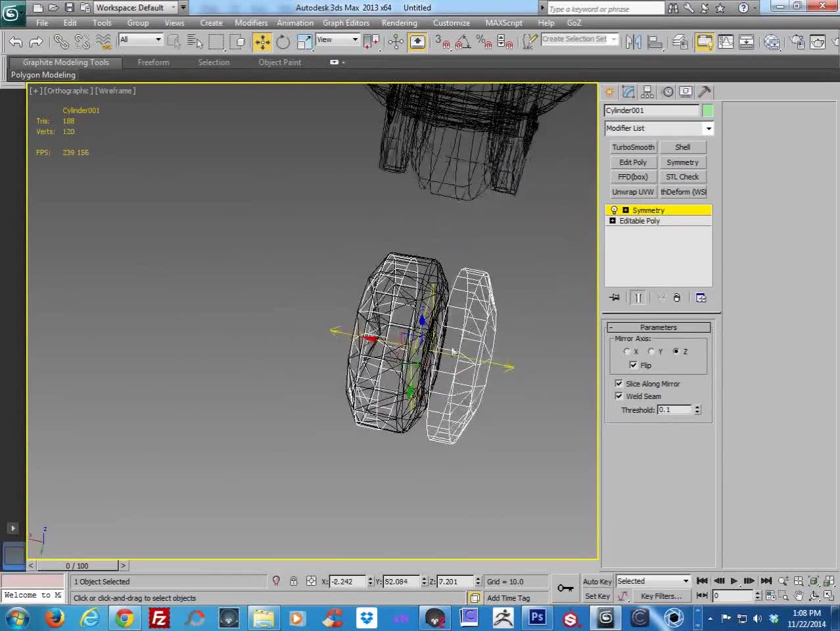
Task: Expand the Editable Poly stack entry
Action: [x=613, y=221]
